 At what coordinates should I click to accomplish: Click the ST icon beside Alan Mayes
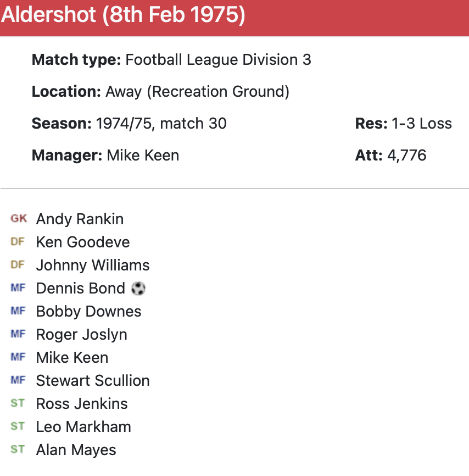18,450
